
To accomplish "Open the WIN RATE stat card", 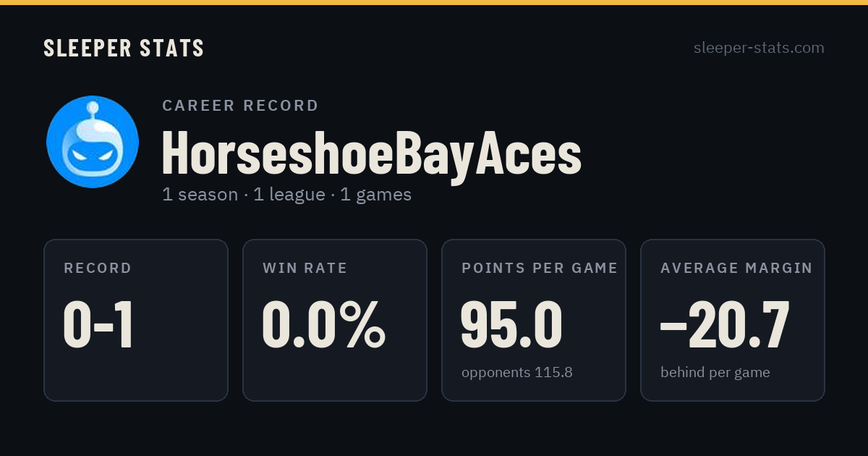I will coord(335,320).
